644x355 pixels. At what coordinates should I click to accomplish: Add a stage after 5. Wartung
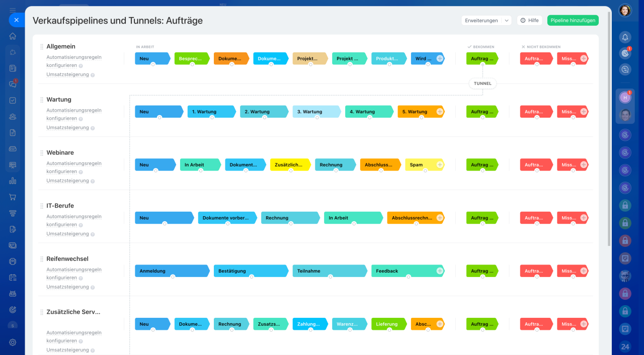(x=440, y=112)
